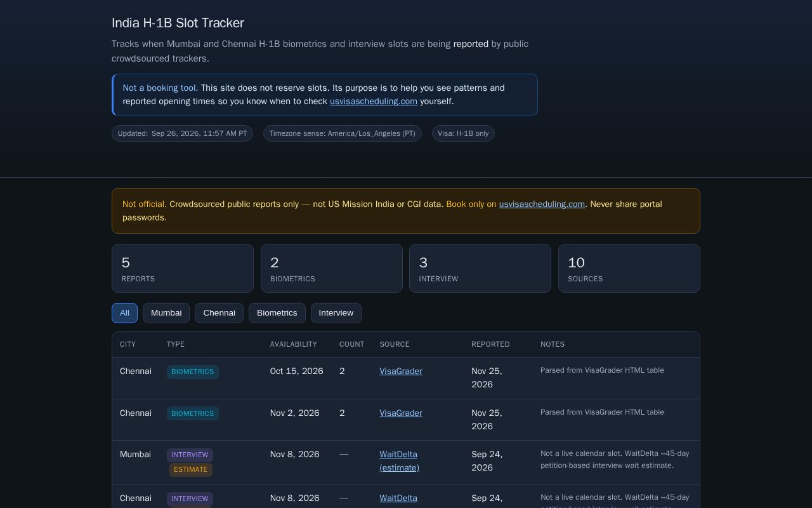Screen dimensions: 812x508
Task: Click the "Not official." warning text
Action: (x=145, y=204)
